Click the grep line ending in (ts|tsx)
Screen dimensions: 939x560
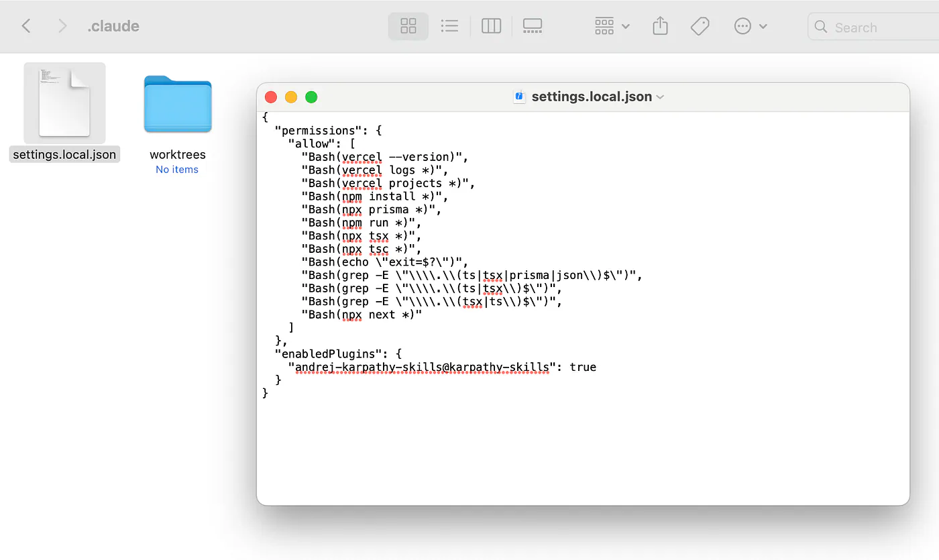click(x=432, y=289)
